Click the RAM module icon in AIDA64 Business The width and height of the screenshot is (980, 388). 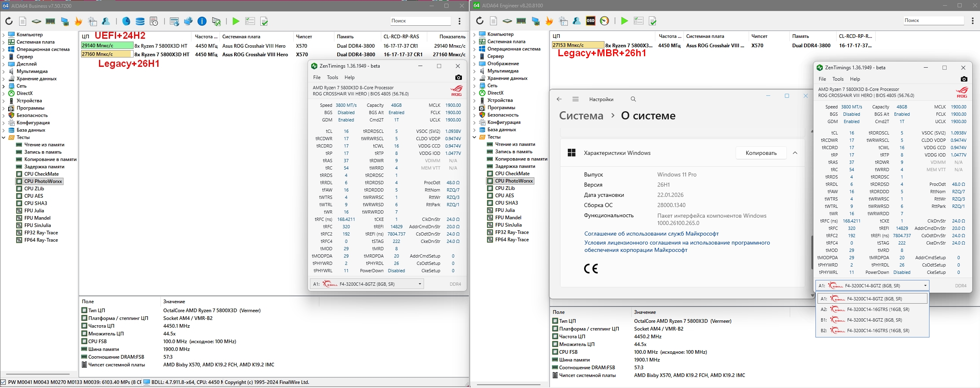point(51,21)
